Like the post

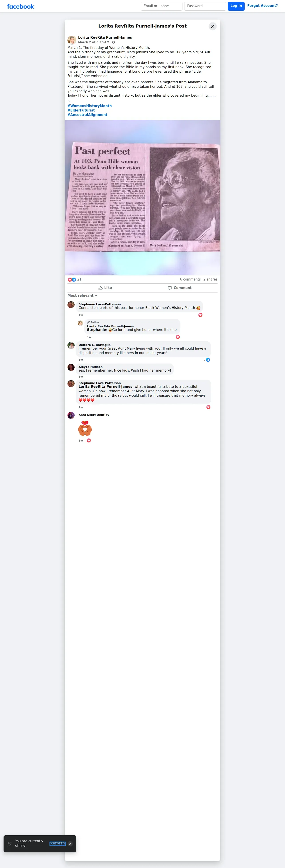pyautogui.click(x=105, y=288)
